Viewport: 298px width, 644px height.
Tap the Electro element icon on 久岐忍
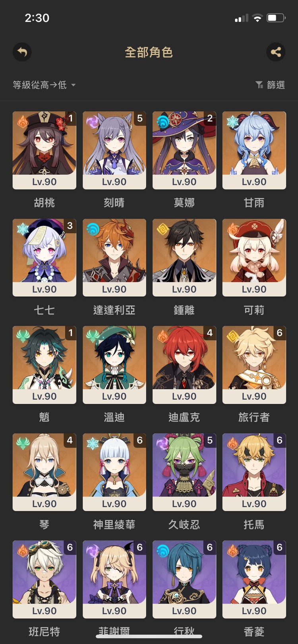162,443
